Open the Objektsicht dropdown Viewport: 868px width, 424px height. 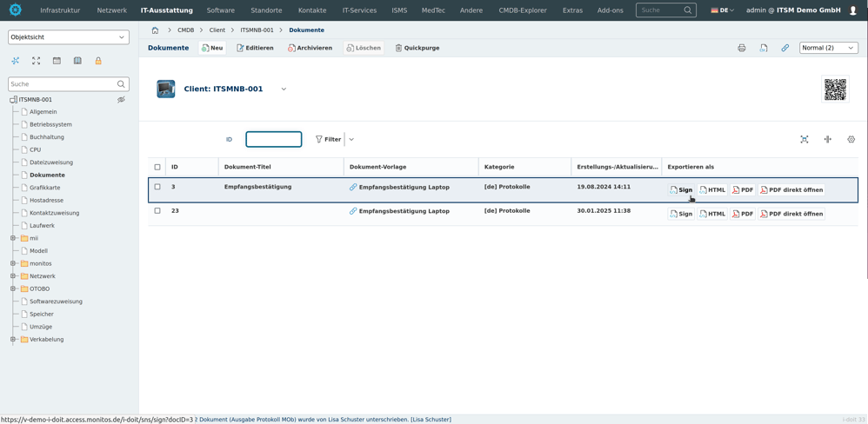(x=68, y=37)
